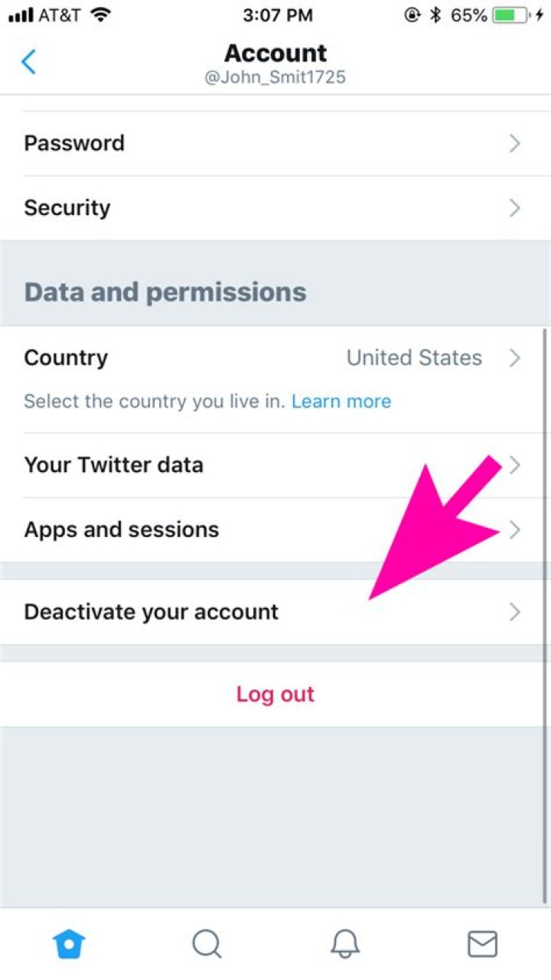Screen dimensions: 551x980
Task: Open the Password settings
Action: click(x=74, y=143)
